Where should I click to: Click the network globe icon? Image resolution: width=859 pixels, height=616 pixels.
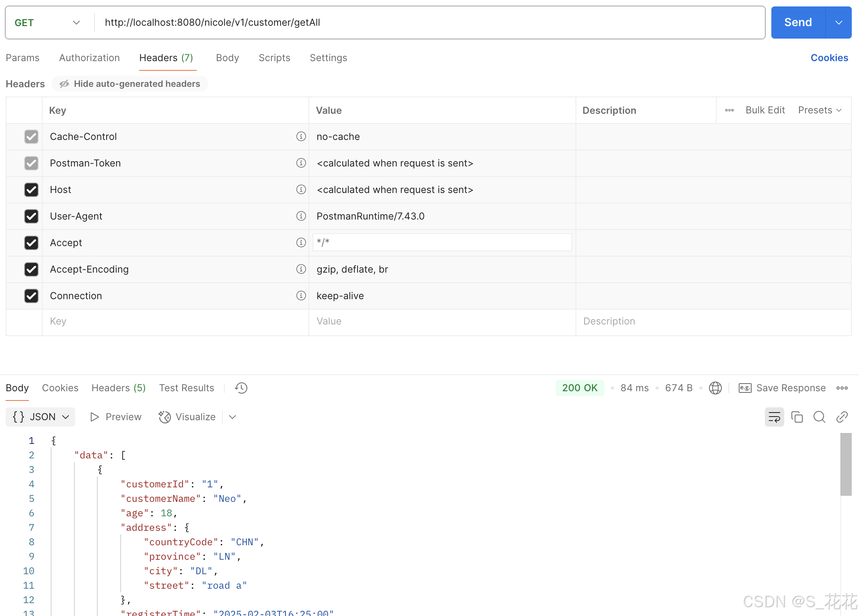715,388
